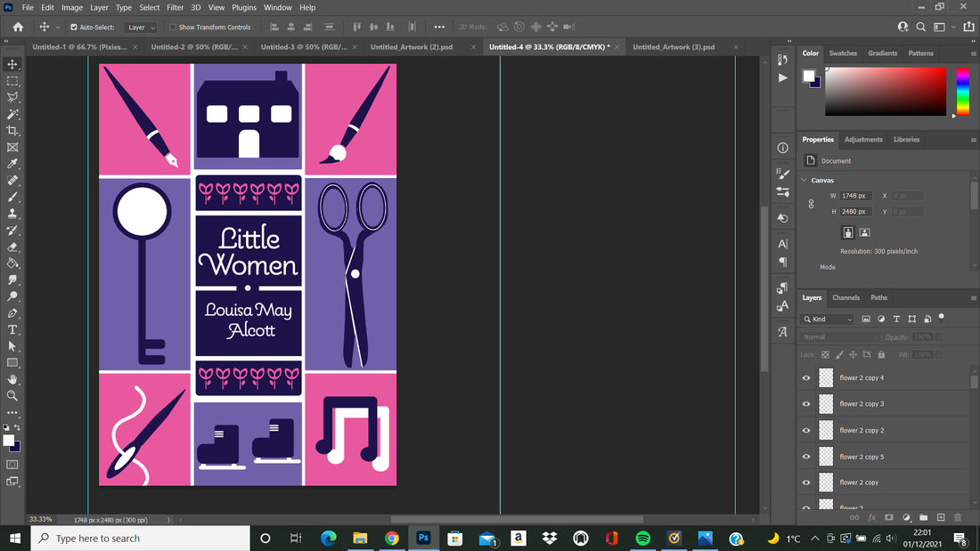Select the Brush tool

coord(12,197)
